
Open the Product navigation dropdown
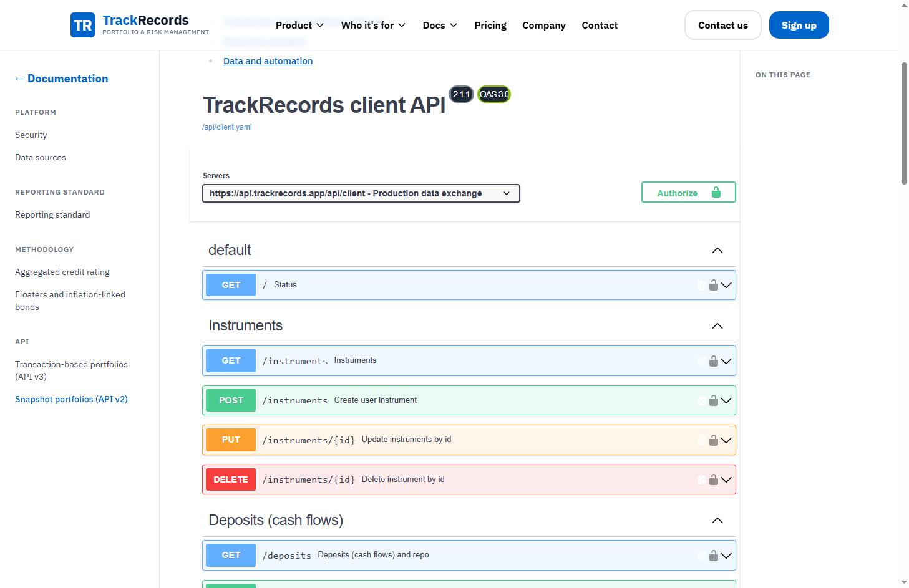(x=299, y=26)
